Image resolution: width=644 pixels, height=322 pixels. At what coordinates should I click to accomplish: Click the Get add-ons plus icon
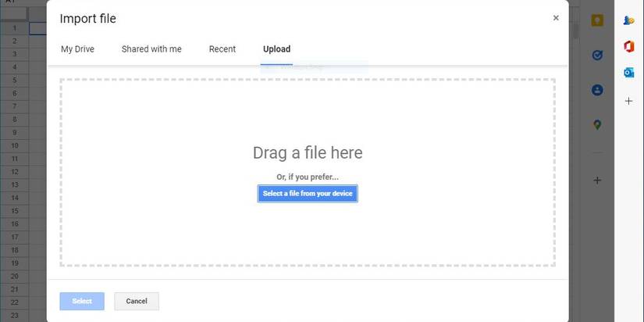click(x=598, y=180)
